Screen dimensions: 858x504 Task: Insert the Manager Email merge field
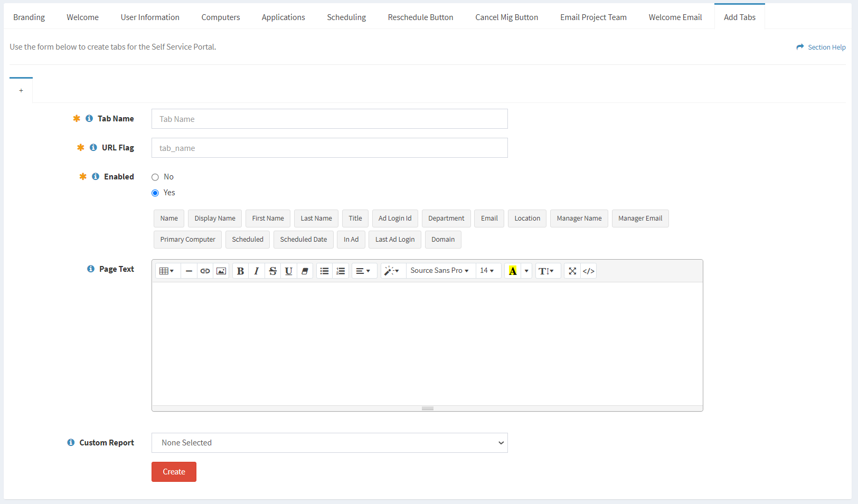click(640, 218)
